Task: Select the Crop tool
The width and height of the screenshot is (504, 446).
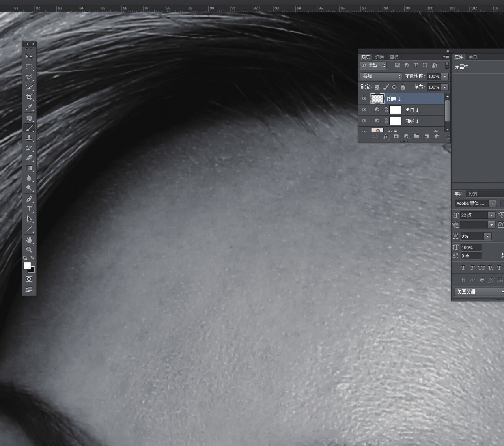Action: coord(29,97)
